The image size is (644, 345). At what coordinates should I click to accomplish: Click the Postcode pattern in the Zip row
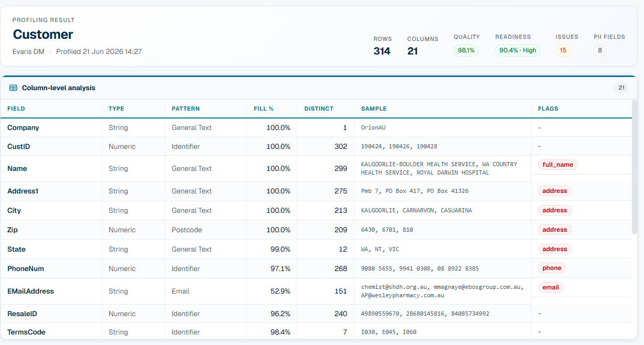tap(187, 230)
